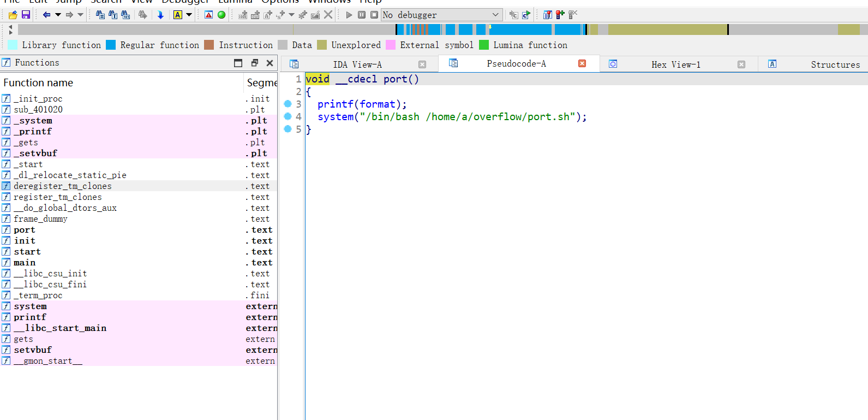Expand the back-arrow history dropdown
This screenshot has width=868, height=420.
pos(58,15)
